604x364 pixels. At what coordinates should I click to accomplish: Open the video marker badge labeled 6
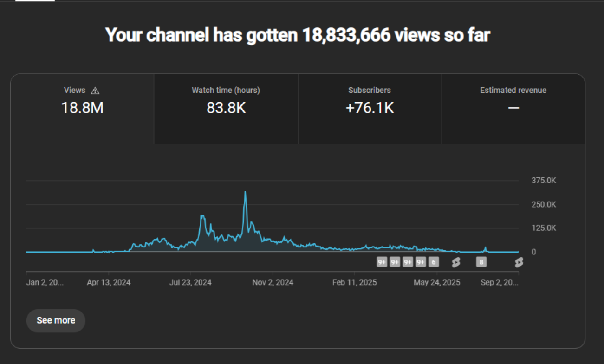(434, 262)
